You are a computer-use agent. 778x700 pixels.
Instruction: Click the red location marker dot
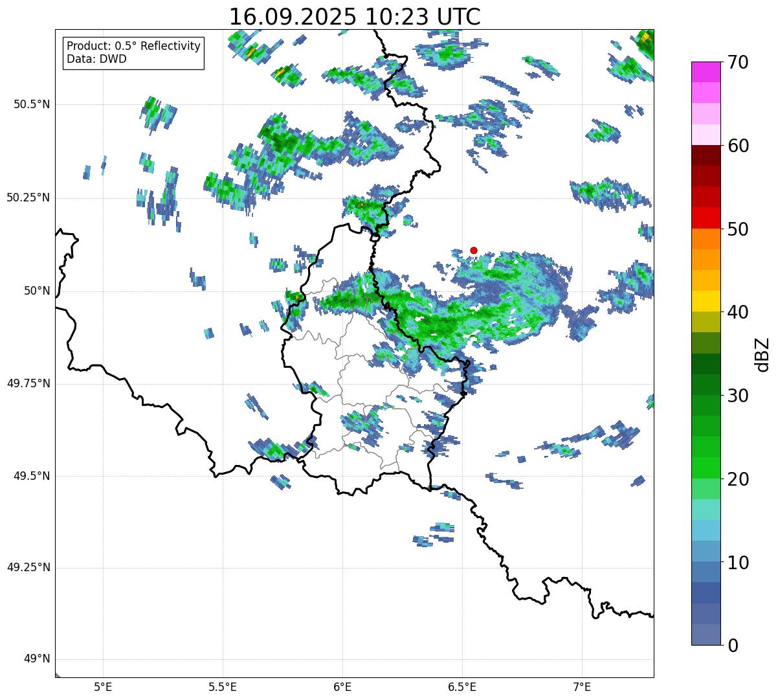click(474, 250)
